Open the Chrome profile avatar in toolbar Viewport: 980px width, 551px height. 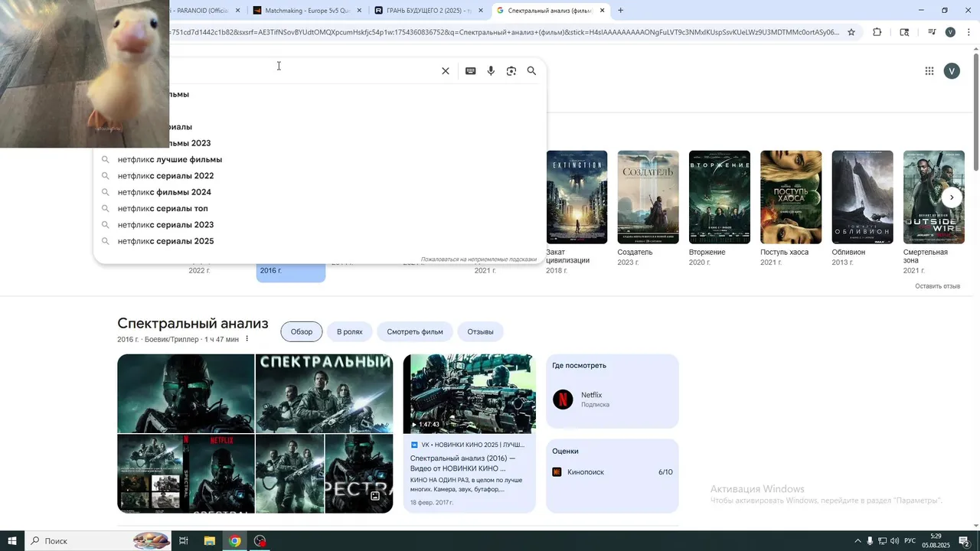[x=950, y=32]
